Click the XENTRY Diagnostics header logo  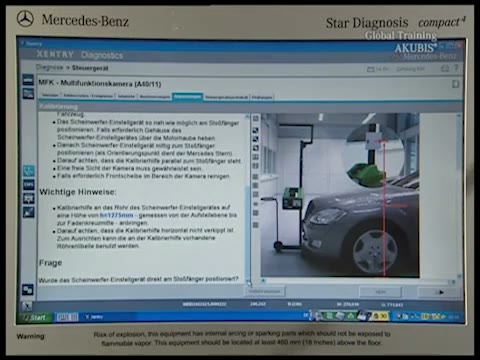[80, 55]
